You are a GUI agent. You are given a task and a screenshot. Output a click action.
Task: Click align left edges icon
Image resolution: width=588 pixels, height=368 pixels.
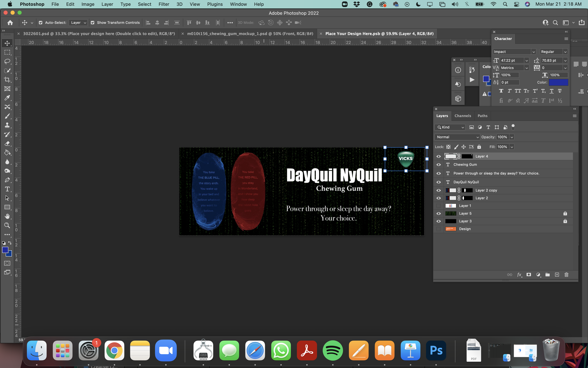(x=148, y=23)
